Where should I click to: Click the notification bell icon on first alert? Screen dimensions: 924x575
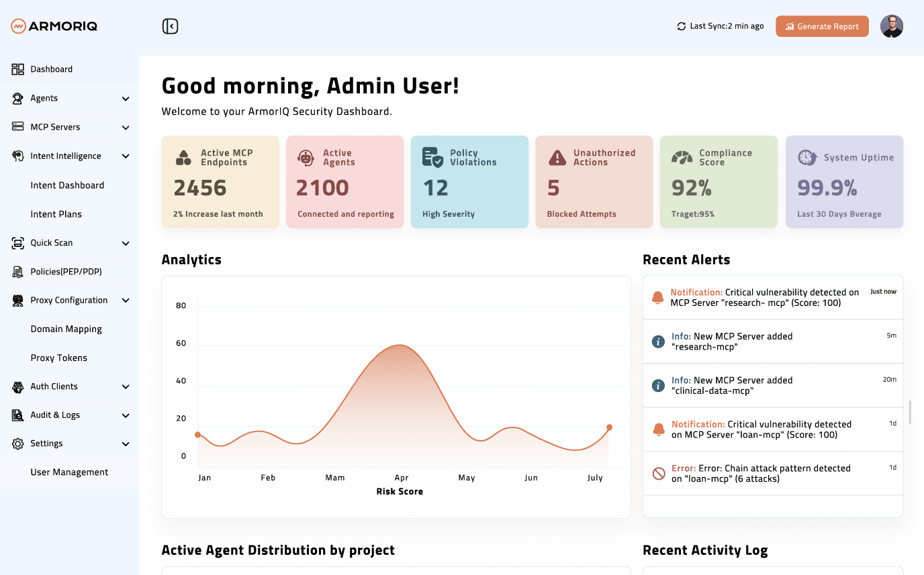pos(657,297)
